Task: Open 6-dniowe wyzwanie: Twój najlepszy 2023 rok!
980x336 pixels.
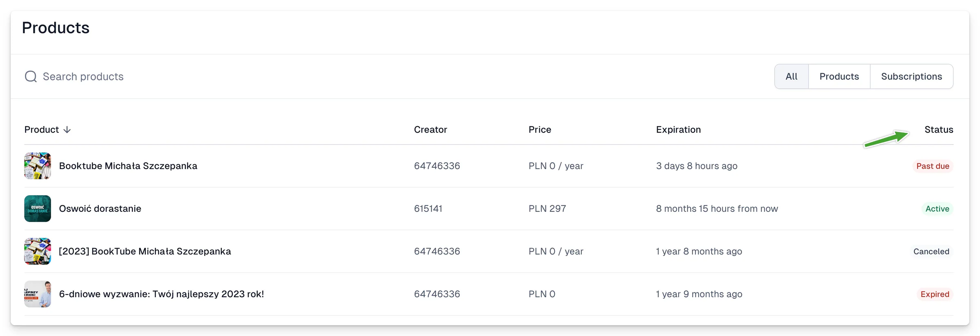Action: tap(161, 294)
